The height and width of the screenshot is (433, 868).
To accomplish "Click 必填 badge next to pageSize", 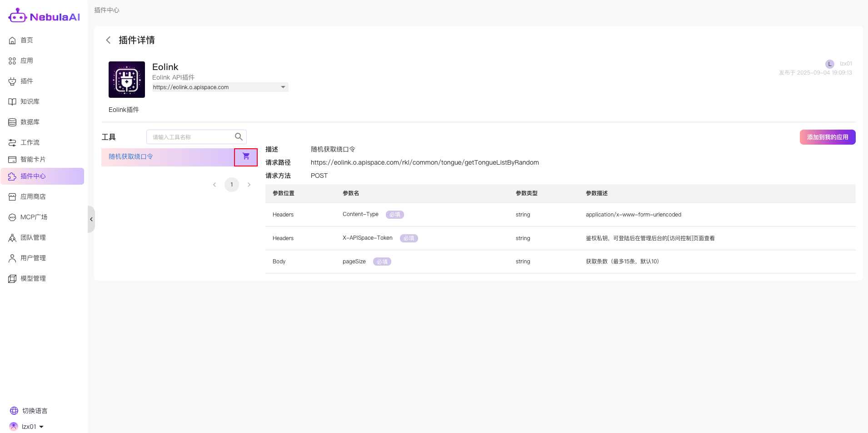I will (382, 262).
